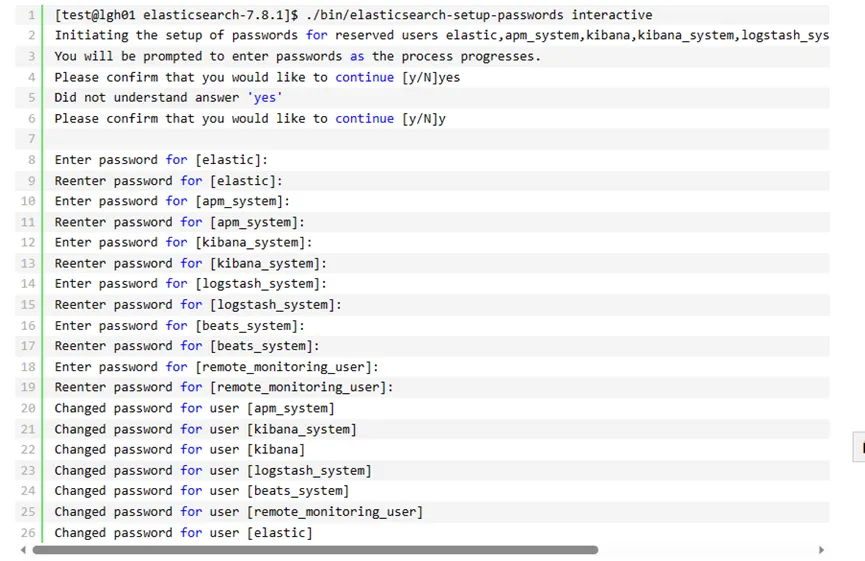865x561 pixels.
Task: Click the horizontal scrollbar left arrow
Action: [23, 550]
